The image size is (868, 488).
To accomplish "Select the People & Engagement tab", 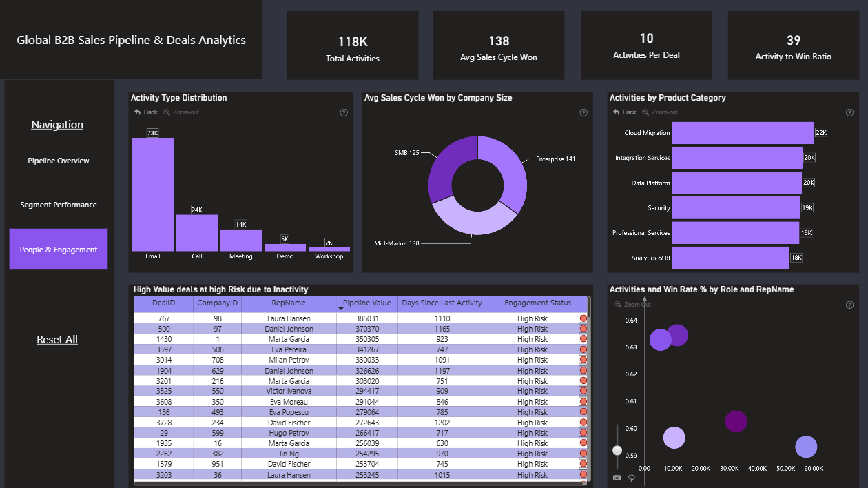I will coord(59,249).
